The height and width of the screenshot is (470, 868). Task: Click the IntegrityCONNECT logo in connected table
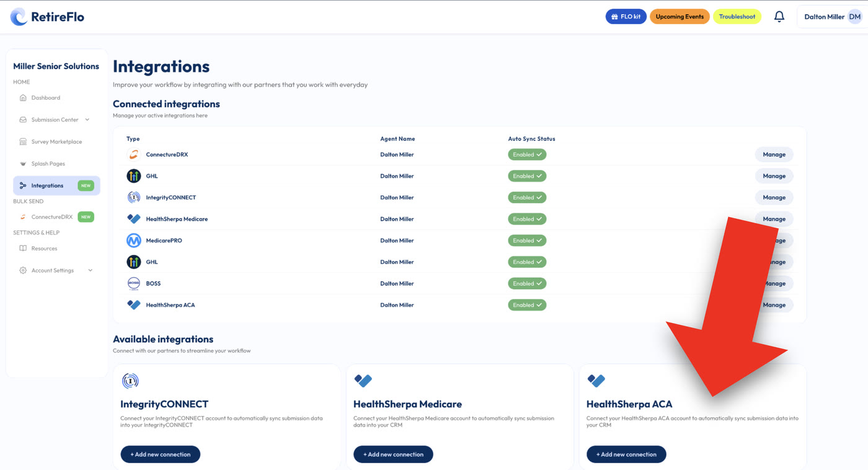(133, 197)
